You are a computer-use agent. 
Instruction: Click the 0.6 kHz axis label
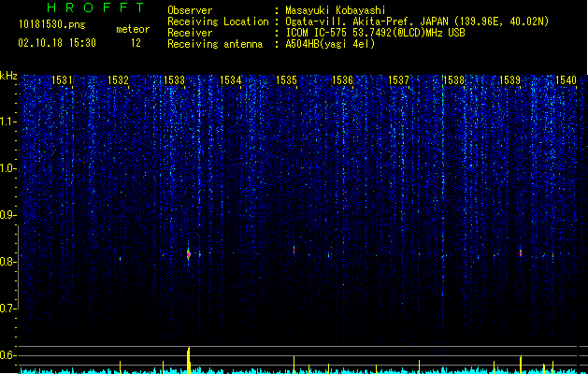pyautogui.click(x=7, y=355)
